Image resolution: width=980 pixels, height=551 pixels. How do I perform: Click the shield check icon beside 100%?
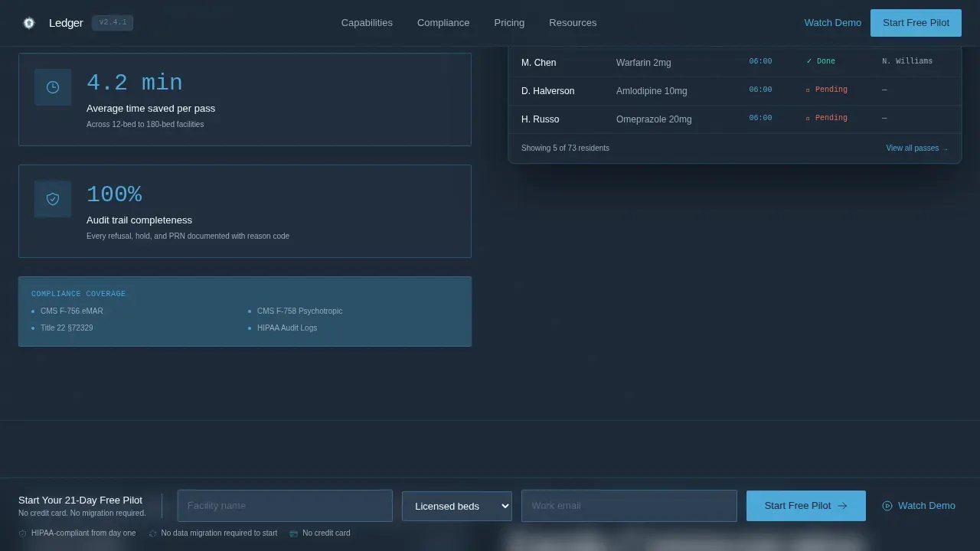(x=53, y=199)
